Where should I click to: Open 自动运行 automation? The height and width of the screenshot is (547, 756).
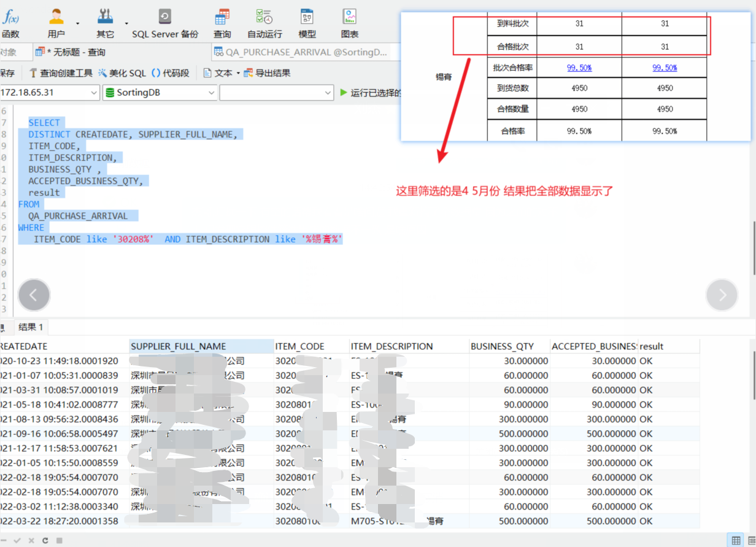[264, 23]
